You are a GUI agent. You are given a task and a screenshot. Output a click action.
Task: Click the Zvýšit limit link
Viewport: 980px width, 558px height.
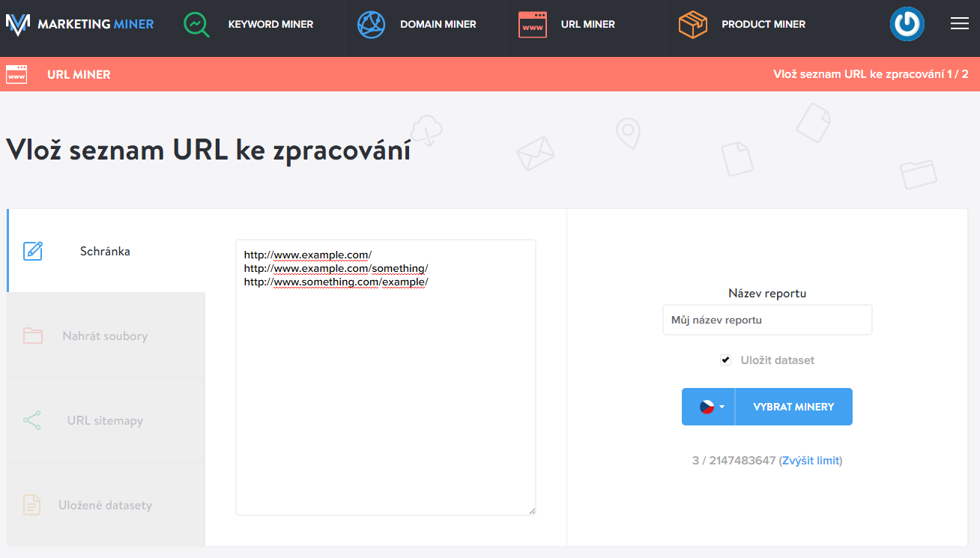[811, 461]
